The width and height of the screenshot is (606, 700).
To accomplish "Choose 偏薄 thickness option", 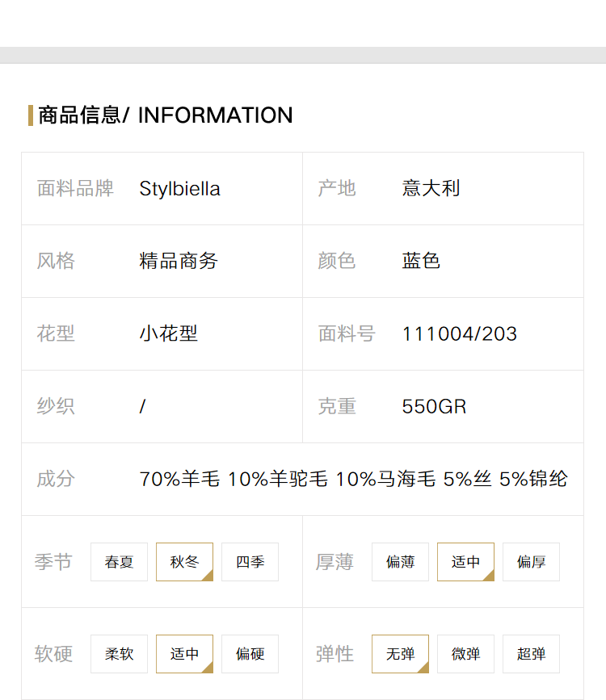I will [400, 562].
